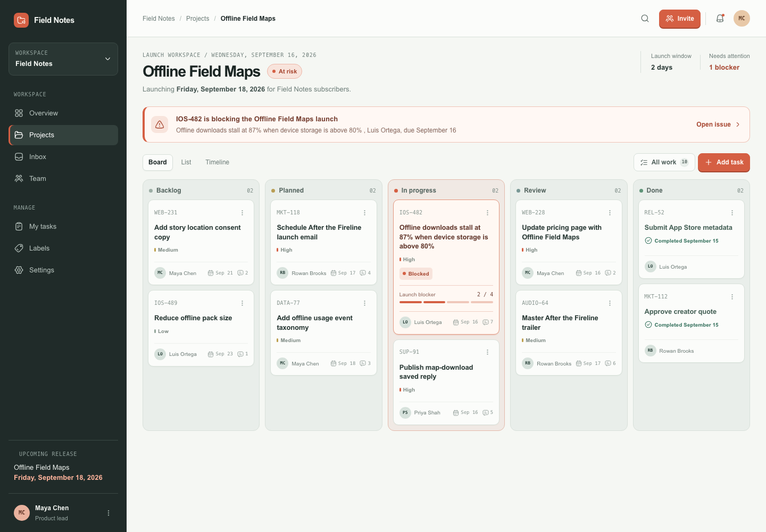This screenshot has height=532, width=766.
Task: Click the completed check on Submit App Store metadata
Action: coord(648,240)
